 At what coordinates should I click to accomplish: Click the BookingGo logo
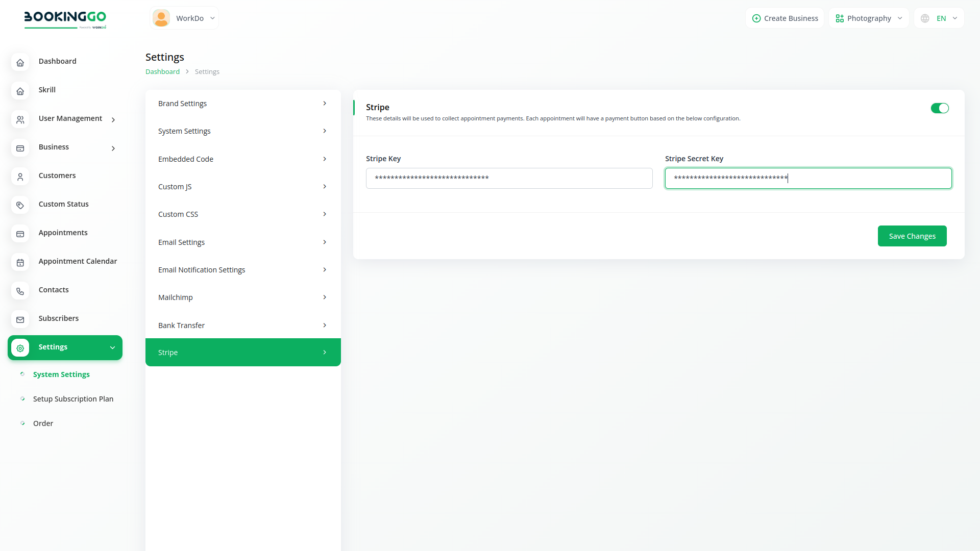tap(65, 19)
